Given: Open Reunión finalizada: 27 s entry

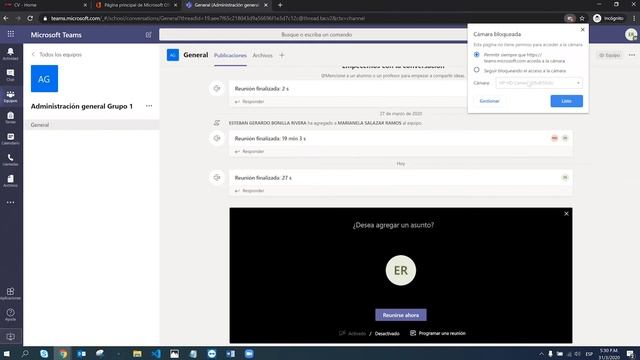Looking at the screenshot, I should [x=400, y=178].
